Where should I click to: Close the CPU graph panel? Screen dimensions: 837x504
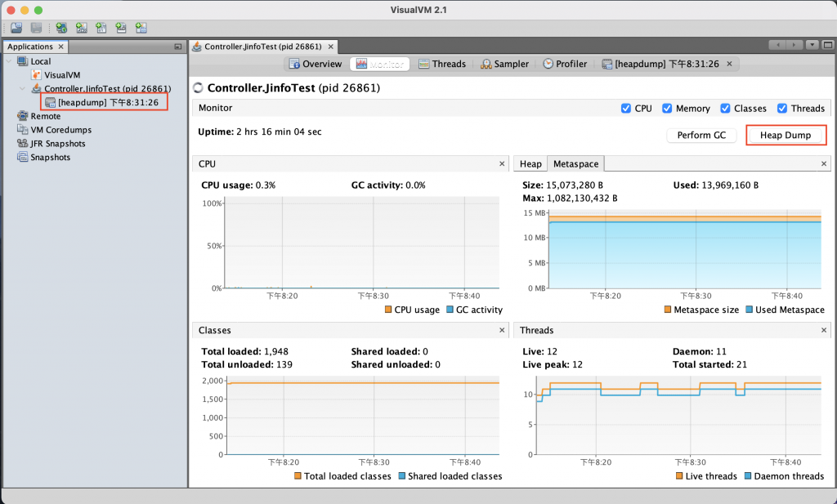[502, 163]
